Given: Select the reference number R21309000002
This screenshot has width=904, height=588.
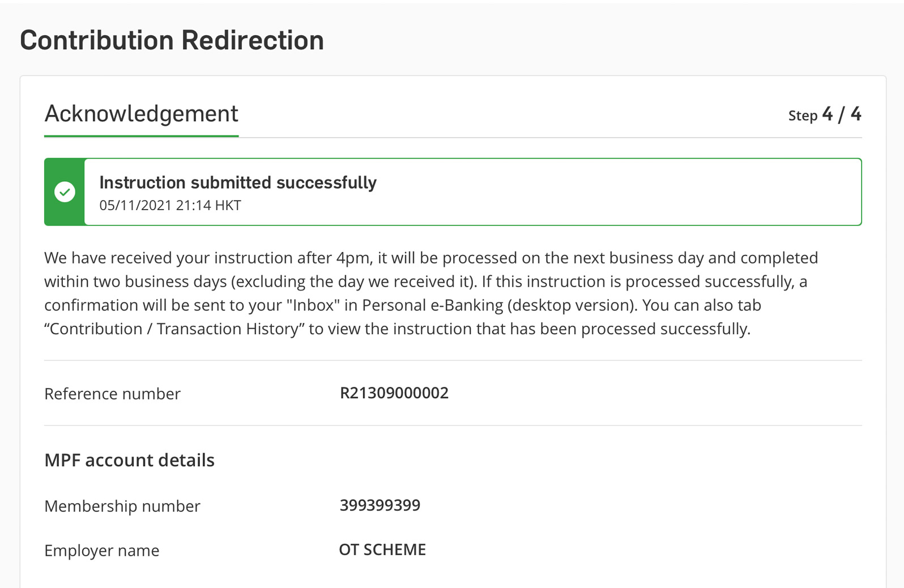Looking at the screenshot, I should click(x=394, y=393).
